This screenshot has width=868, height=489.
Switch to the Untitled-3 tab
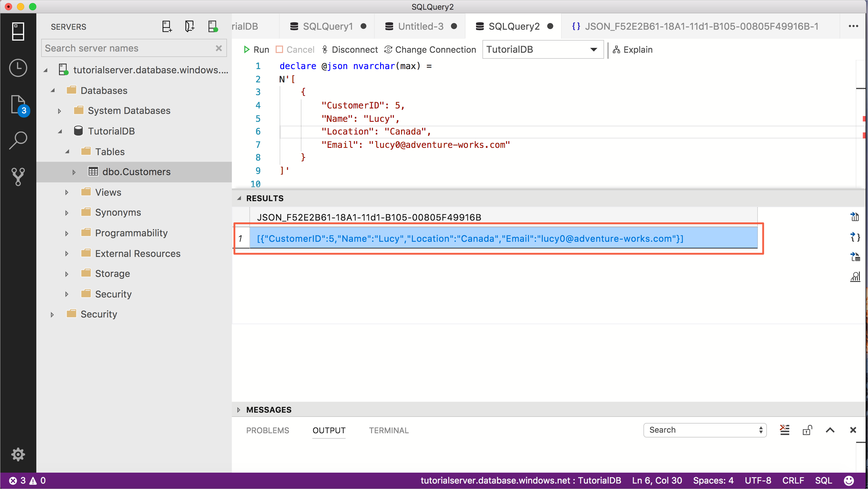point(420,26)
